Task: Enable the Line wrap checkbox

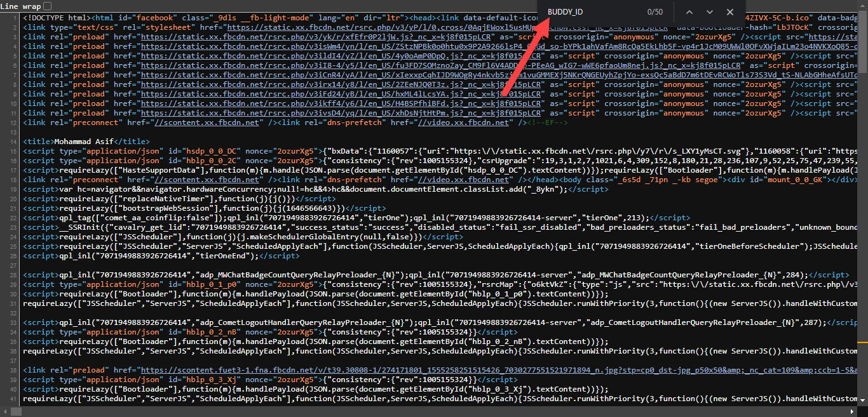Action: pos(47,6)
